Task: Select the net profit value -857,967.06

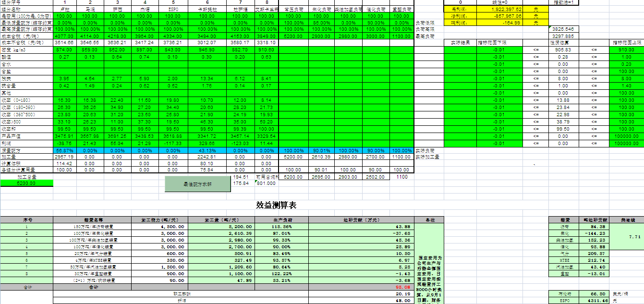Action: (x=499, y=16)
